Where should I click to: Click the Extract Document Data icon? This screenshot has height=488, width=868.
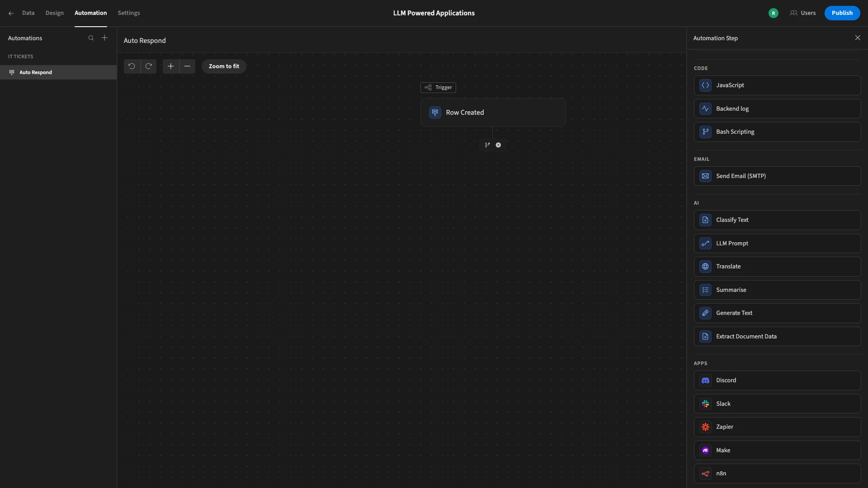pos(705,337)
